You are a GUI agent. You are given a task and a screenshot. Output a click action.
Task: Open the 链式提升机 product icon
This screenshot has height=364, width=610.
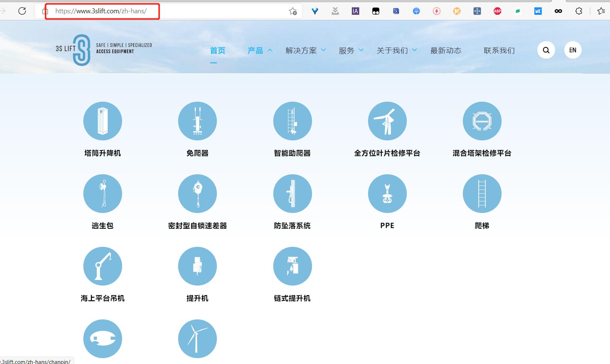tap(292, 266)
